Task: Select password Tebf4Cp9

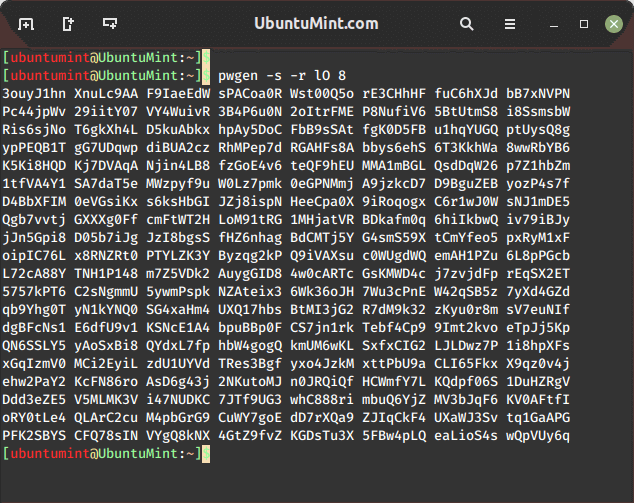Action: (394, 328)
